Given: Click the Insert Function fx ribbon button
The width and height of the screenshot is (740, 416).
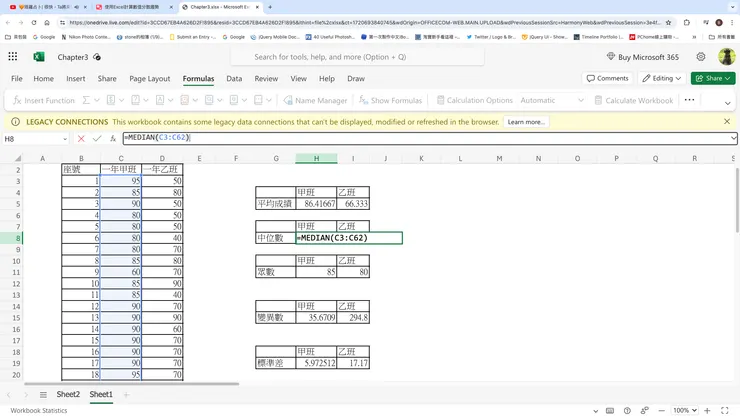Looking at the screenshot, I should coord(43,100).
